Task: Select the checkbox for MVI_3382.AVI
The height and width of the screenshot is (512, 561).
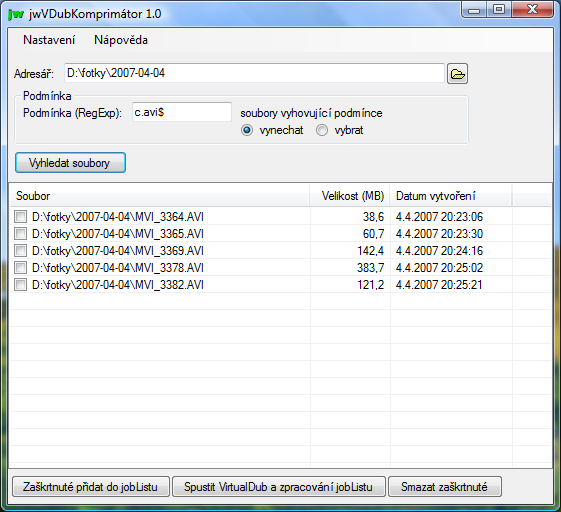Action: (20, 285)
